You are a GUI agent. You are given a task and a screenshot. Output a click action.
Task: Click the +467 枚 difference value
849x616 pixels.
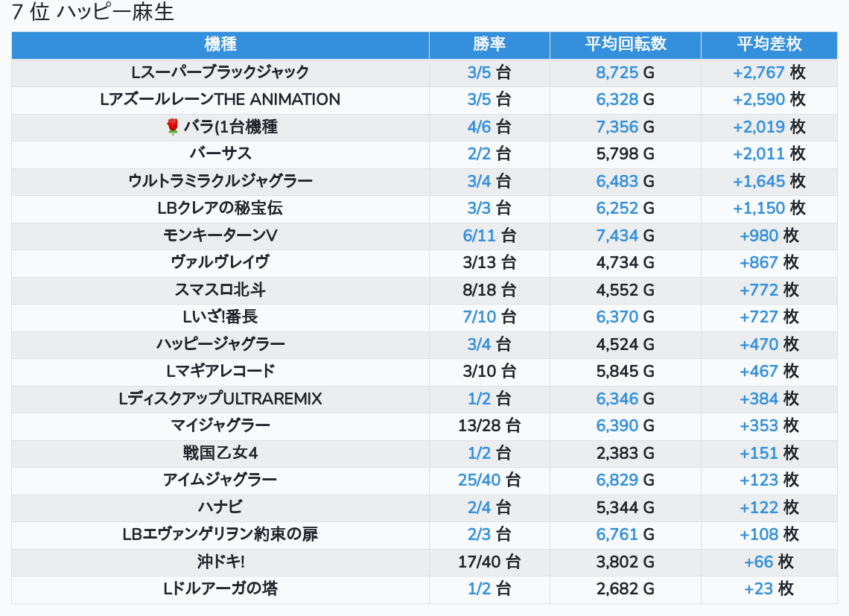pos(769,372)
